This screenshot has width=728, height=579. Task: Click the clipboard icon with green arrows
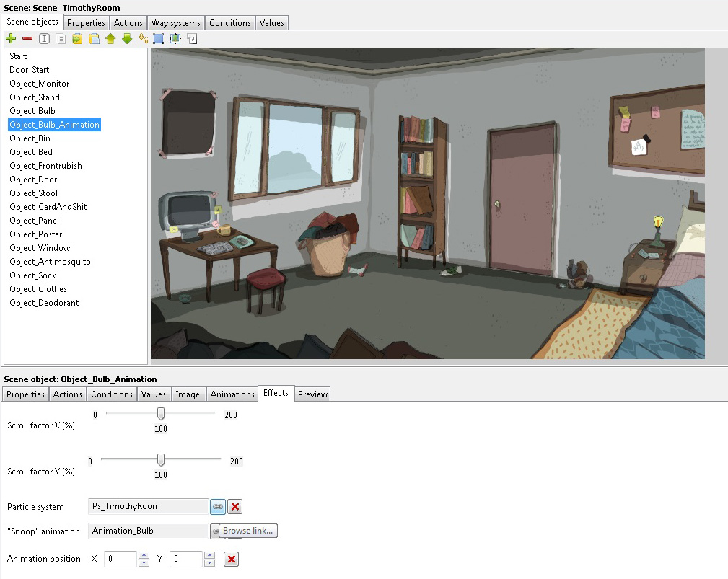(77, 38)
